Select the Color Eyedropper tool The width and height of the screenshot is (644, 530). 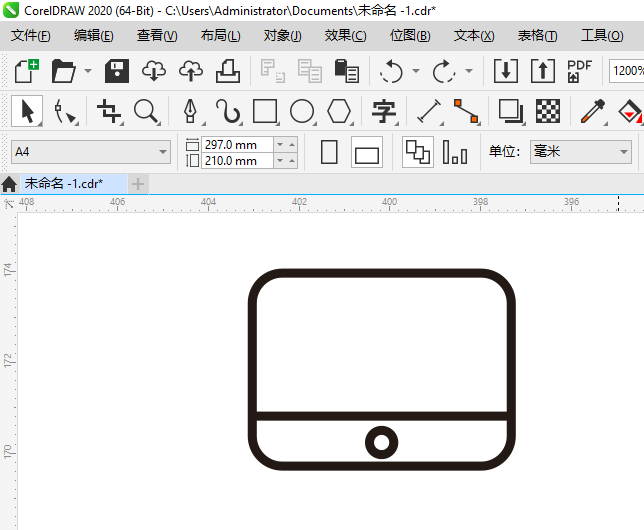pyautogui.click(x=593, y=111)
